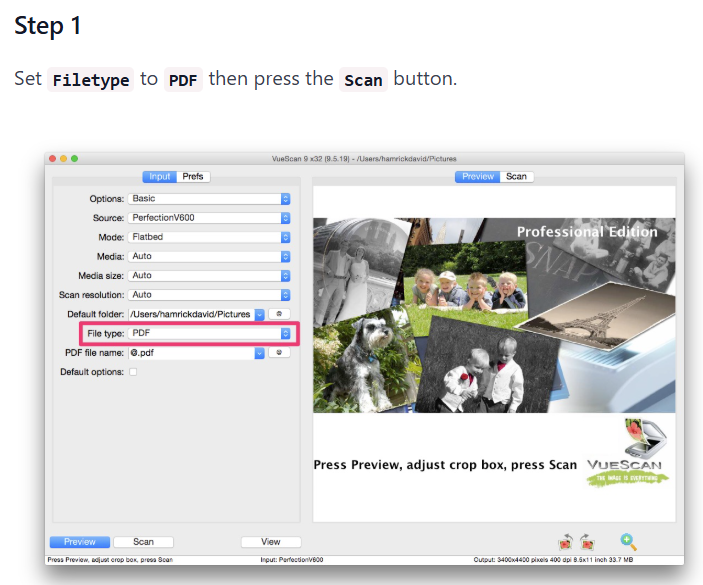
Task: Click the Filetype code word in instructions
Action: [x=91, y=80]
